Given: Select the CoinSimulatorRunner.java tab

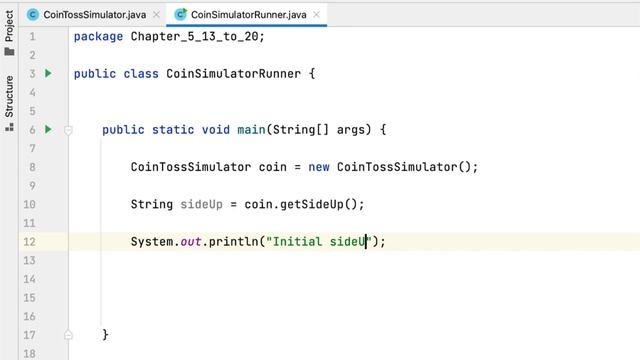Looking at the screenshot, I should coord(248,15).
